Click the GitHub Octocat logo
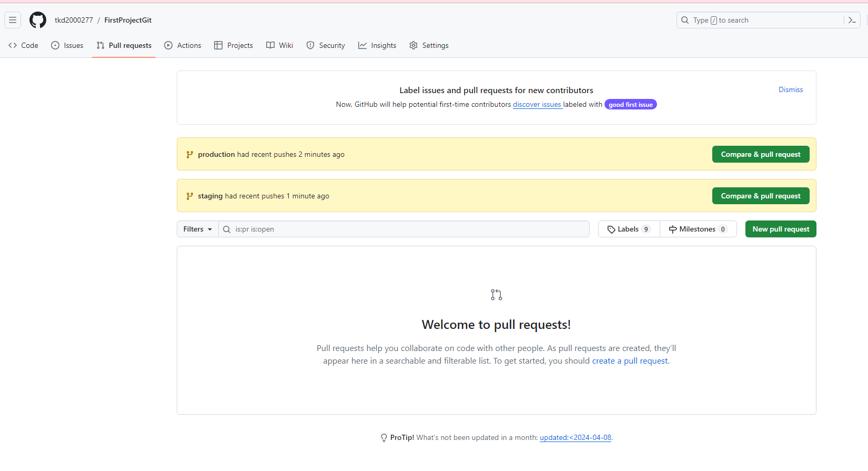The image size is (868, 471). (38, 20)
